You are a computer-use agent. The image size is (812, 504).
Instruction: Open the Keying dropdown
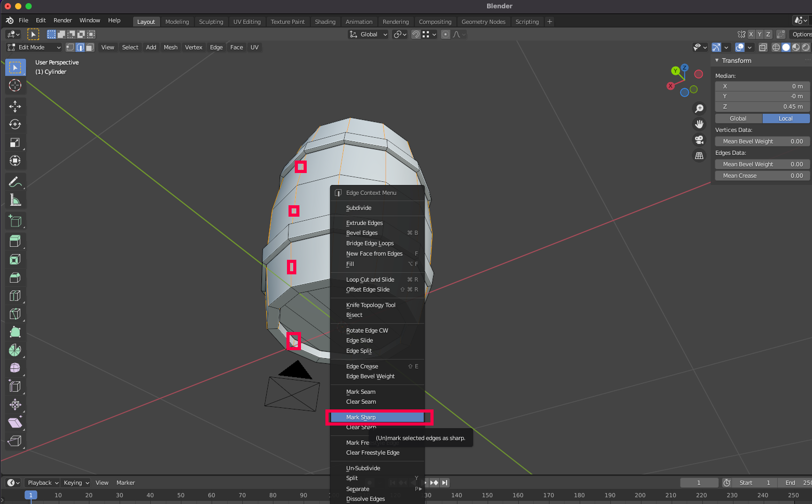[x=76, y=483]
